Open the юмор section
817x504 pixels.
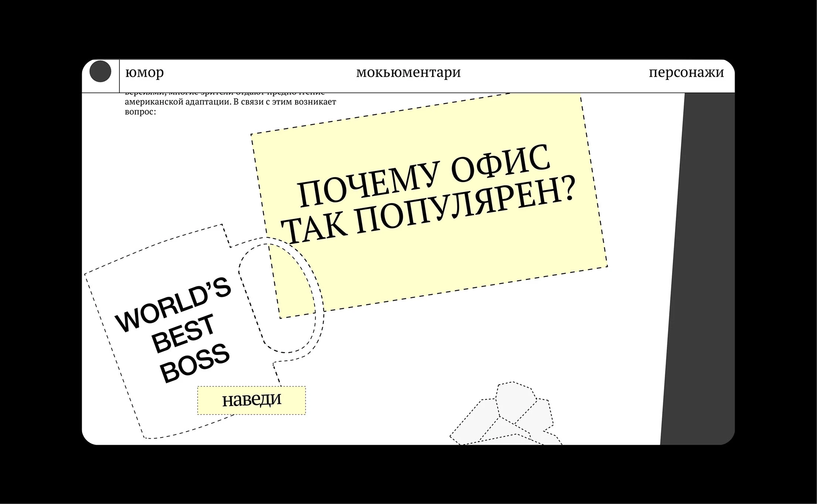pyautogui.click(x=144, y=72)
